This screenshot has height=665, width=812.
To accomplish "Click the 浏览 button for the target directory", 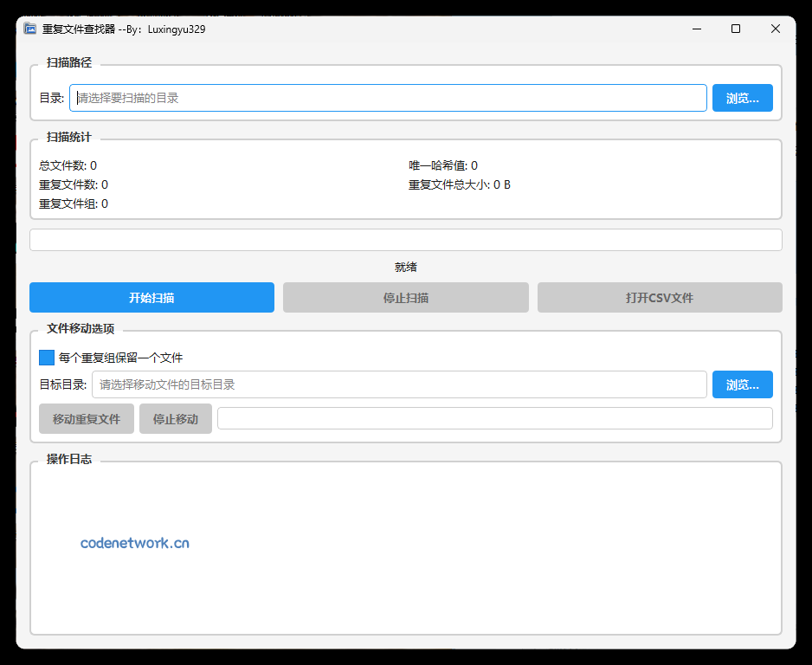I will pos(742,384).
